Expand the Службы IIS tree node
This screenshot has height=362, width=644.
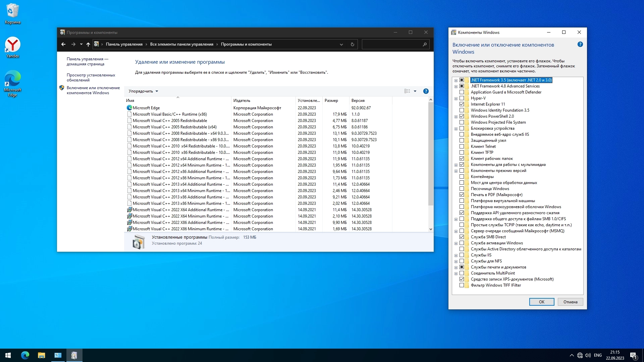(x=456, y=255)
